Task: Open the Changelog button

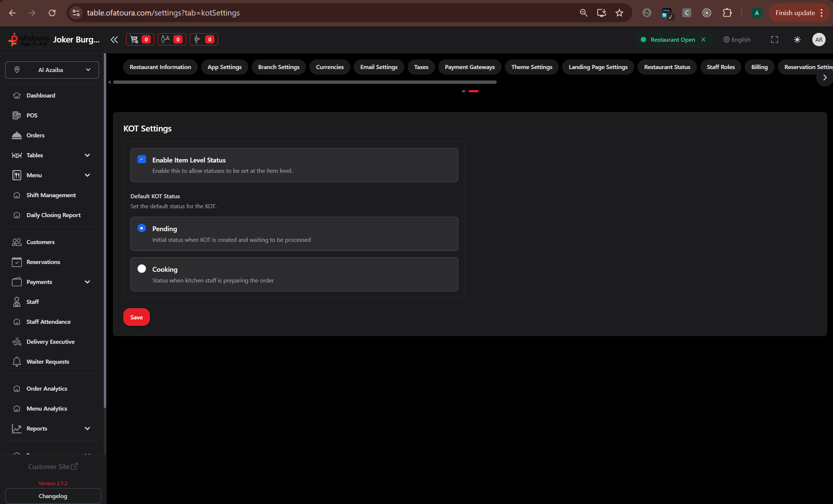Action: click(x=53, y=496)
